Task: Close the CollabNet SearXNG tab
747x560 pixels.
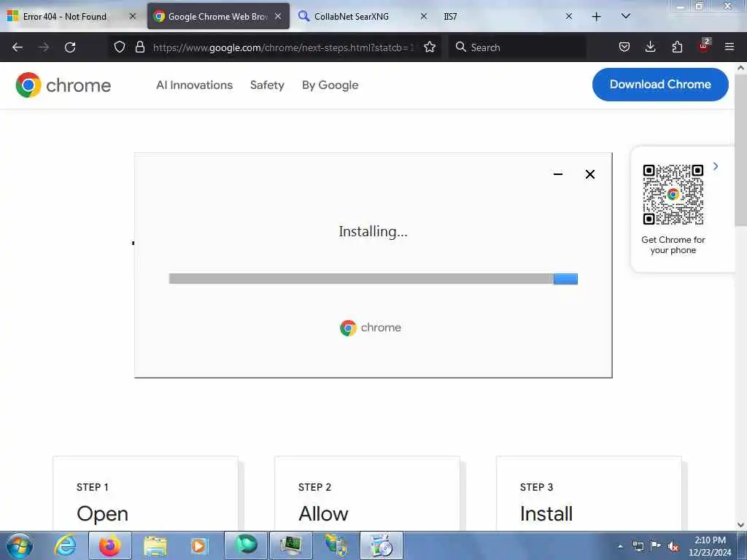Action: click(424, 16)
